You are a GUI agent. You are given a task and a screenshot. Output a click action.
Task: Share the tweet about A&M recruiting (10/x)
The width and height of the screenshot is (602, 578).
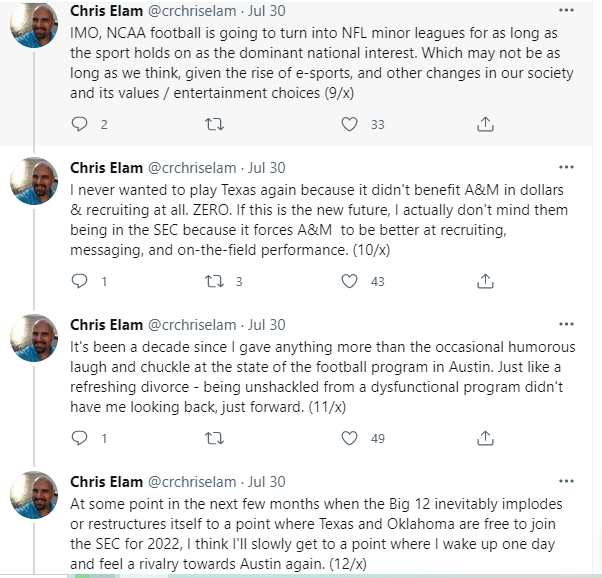pyautogui.click(x=485, y=282)
